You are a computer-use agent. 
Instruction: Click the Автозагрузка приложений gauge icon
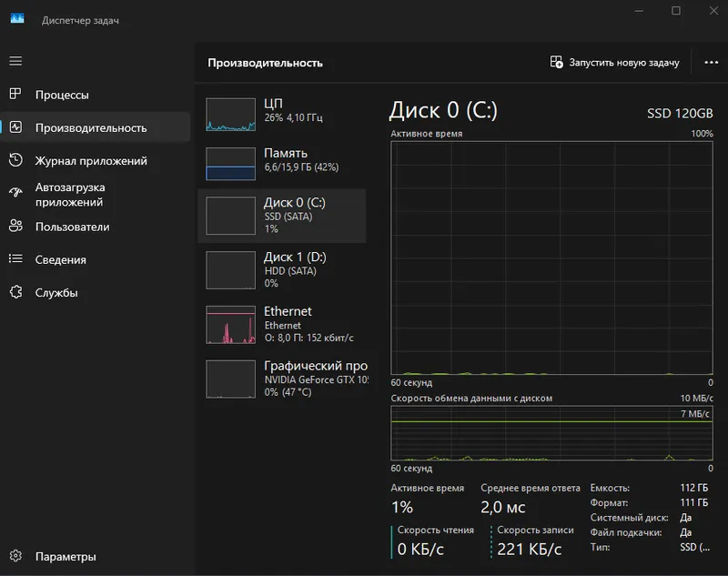click(x=15, y=192)
